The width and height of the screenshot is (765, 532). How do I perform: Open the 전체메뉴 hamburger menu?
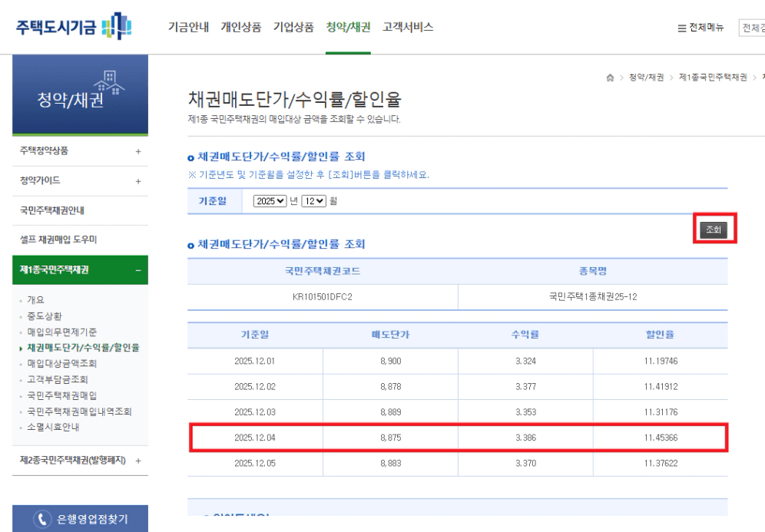pyautogui.click(x=699, y=28)
